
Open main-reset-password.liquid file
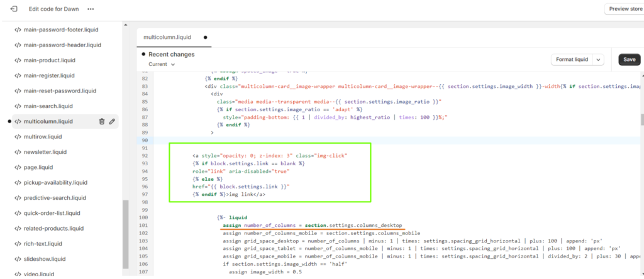pyautogui.click(x=60, y=91)
